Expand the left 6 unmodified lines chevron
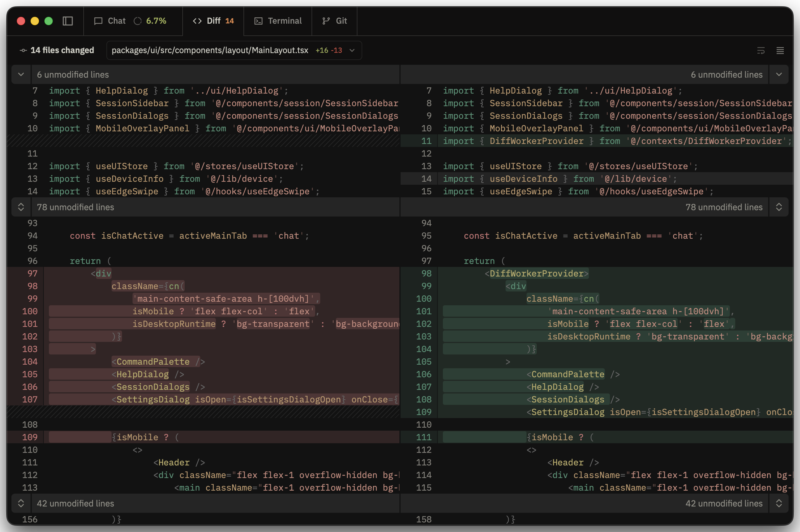 coord(21,74)
